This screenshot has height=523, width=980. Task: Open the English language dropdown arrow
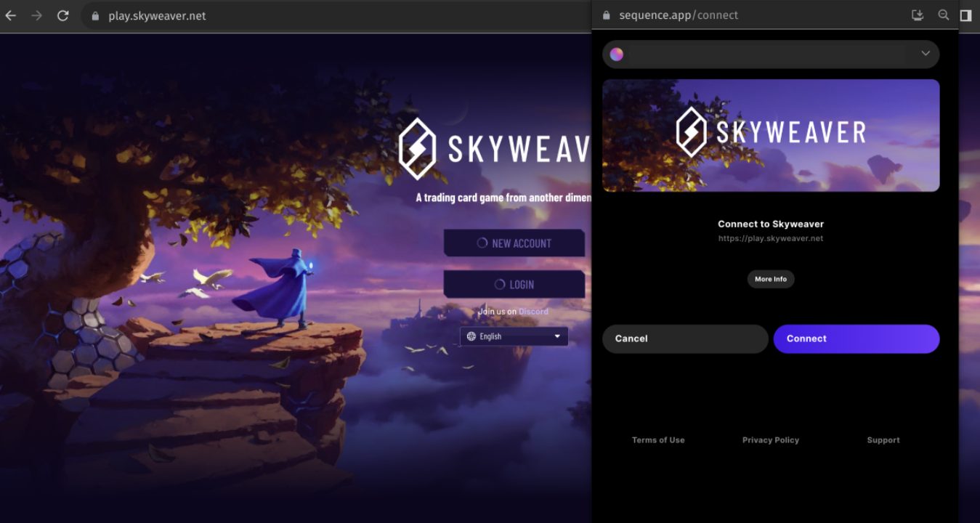[557, 336]
